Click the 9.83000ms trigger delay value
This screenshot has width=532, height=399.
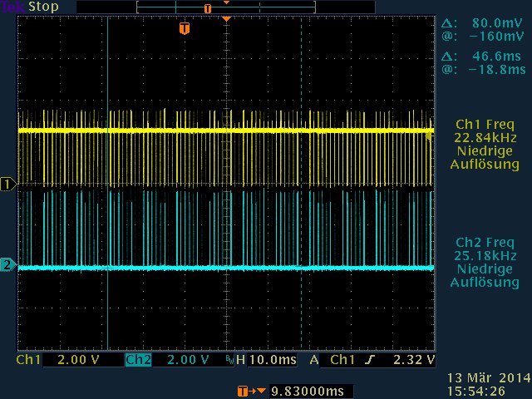pos(308,392)
